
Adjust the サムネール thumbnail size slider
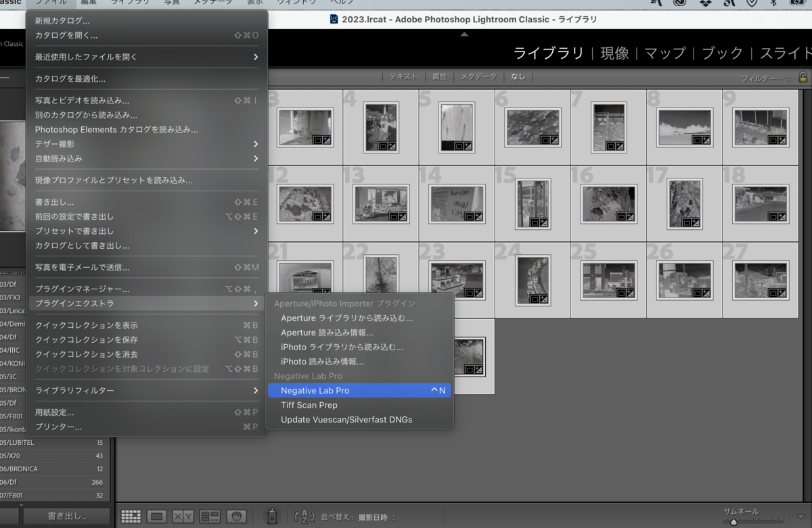(752, 521)
